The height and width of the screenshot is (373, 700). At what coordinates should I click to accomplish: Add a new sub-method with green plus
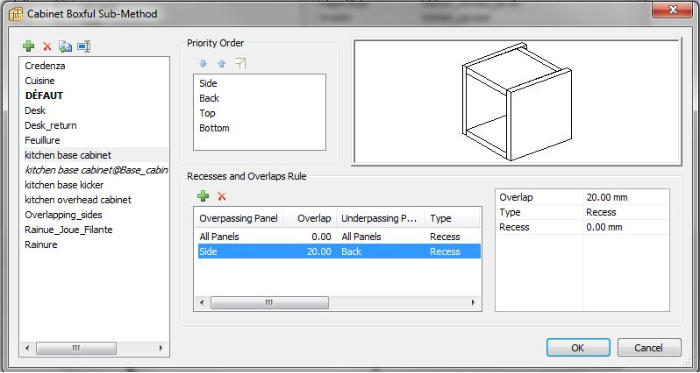pyautogui.click(x=29, y=46)
